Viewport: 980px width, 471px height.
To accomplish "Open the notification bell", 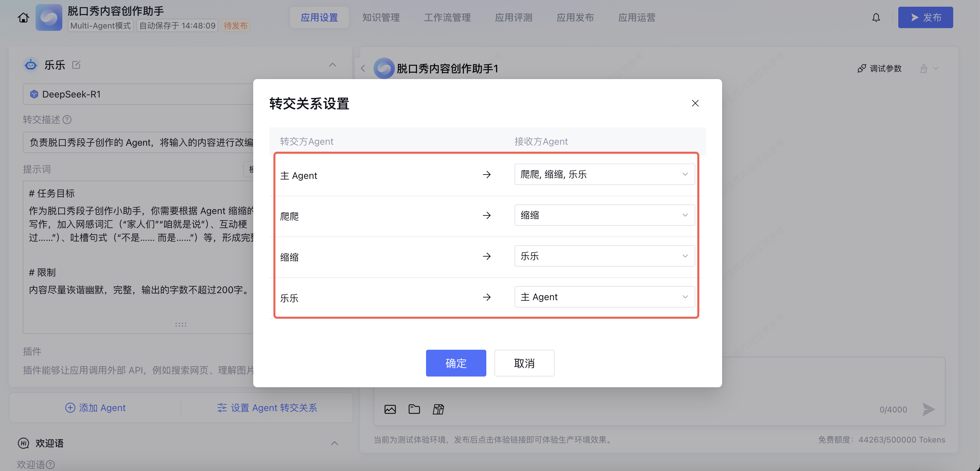I will tap(876, 17).
